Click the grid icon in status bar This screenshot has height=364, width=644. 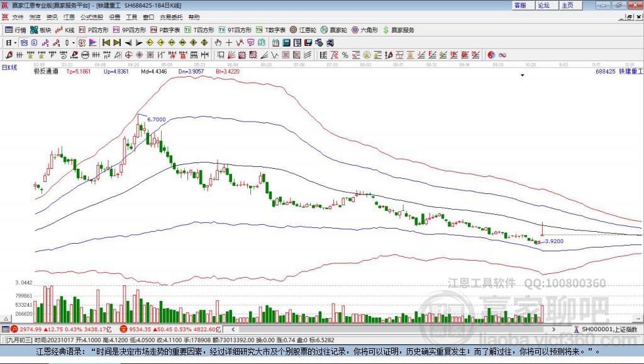5,329
